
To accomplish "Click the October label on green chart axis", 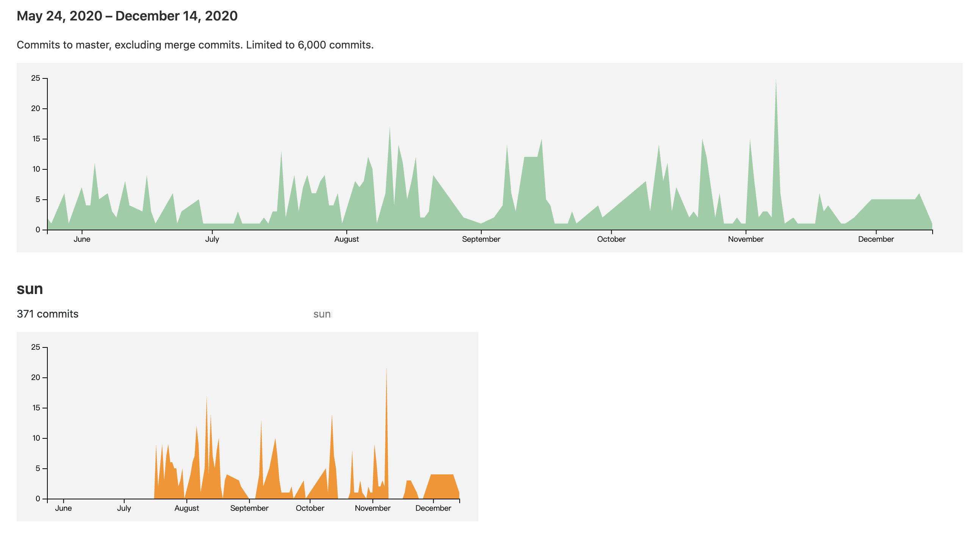I will [611, 239].
